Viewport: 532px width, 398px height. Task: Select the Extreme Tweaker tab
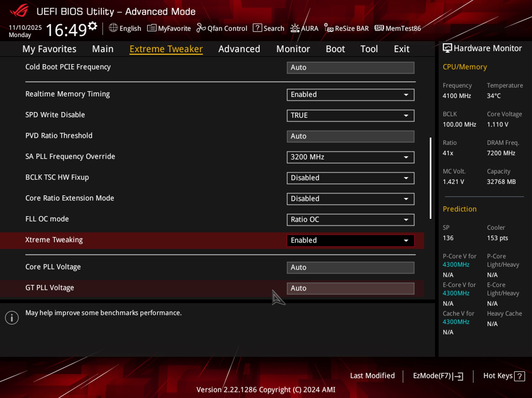tap(166, 49)
